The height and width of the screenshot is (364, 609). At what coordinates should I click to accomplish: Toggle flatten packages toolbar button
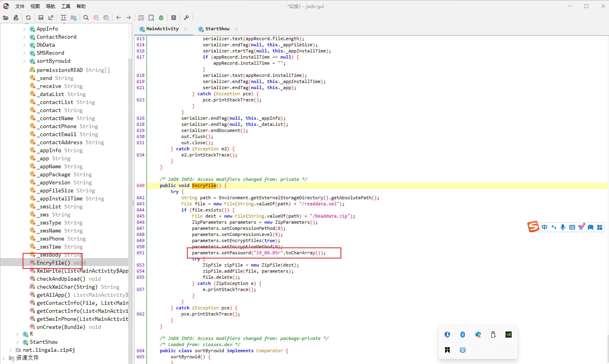coord(74,18)
